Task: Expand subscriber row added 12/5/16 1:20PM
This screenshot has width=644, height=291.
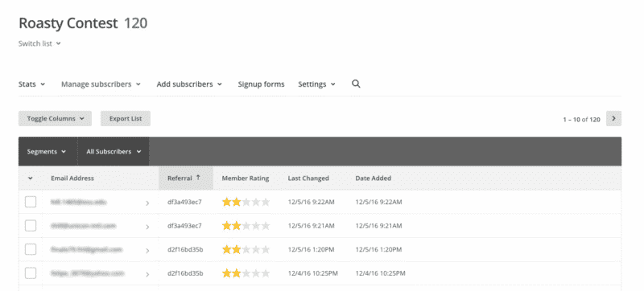Action: (x=147, y=250)
